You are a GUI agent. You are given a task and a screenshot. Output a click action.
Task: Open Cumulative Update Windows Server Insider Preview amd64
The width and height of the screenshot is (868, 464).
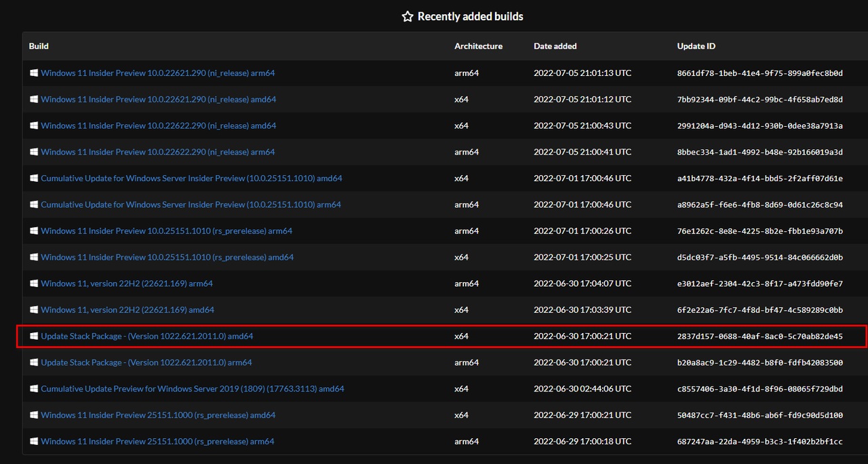tap(191, 178)
